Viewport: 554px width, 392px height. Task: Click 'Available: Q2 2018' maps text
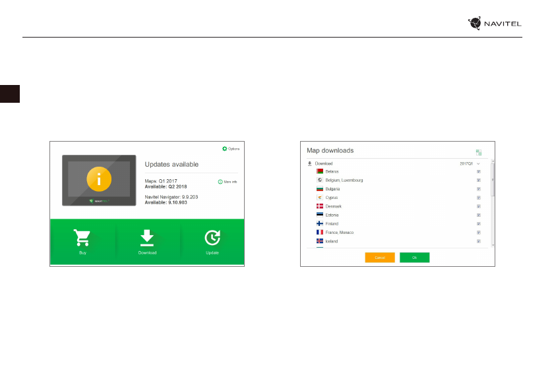click(166, 186)
